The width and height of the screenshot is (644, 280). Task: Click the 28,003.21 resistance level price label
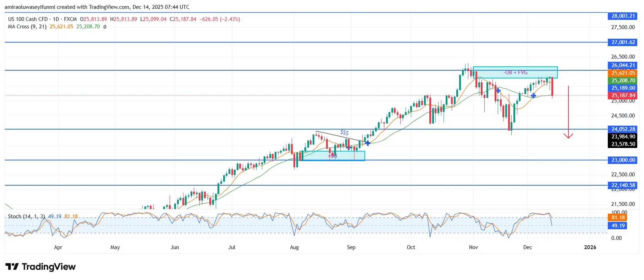coord(623,16)
